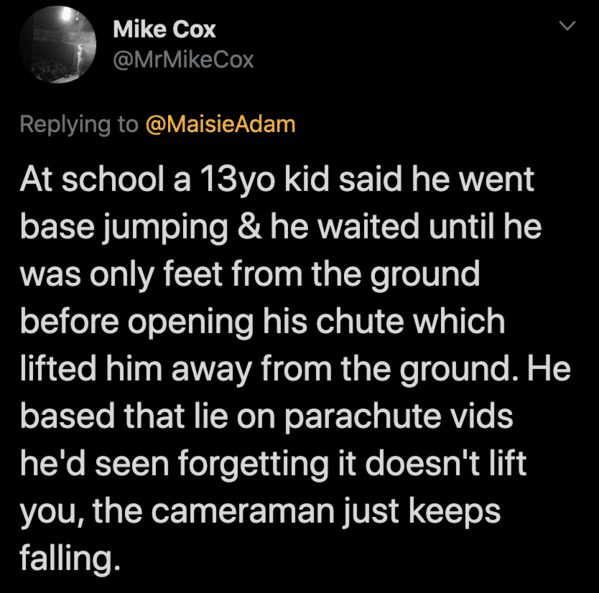The height and width of the screenshot is (593, 599).
Task: Click the ampersand symbol in the tweet
Action: point(249,227)
